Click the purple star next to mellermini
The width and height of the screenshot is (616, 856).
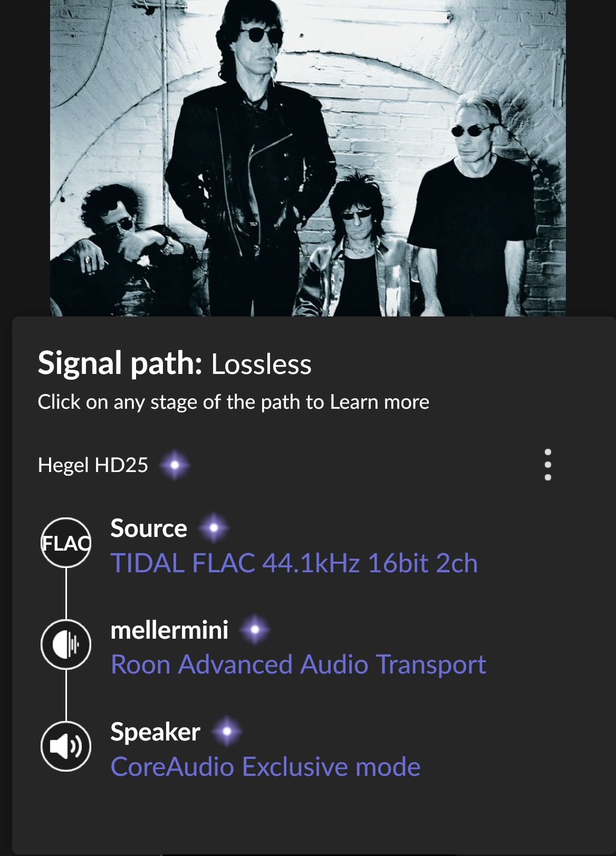[x=255, y=630]
